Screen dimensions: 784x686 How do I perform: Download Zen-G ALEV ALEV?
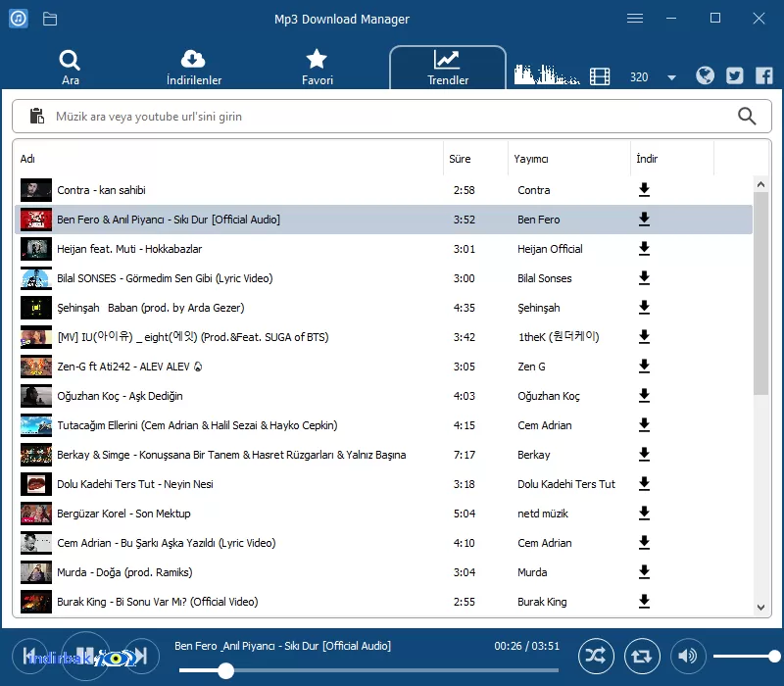(x=645, y=367)
